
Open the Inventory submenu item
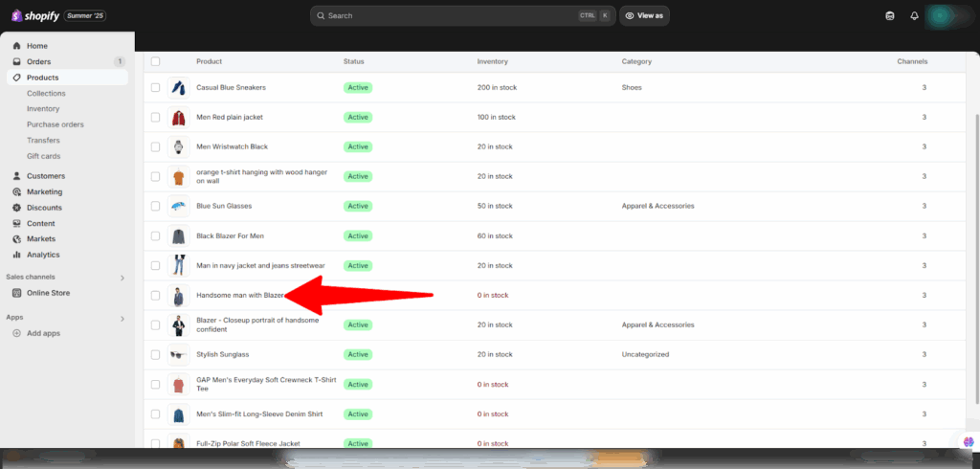[43, 109]
